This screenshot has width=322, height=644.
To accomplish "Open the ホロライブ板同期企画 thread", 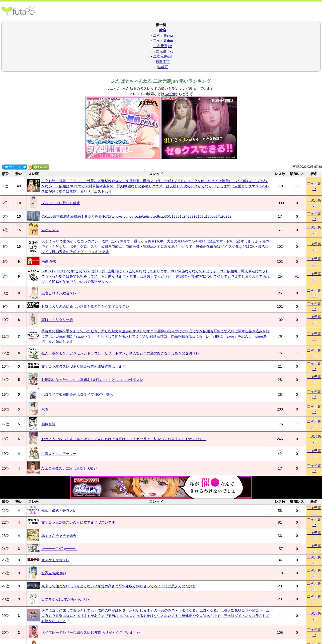I will (77, 394).
